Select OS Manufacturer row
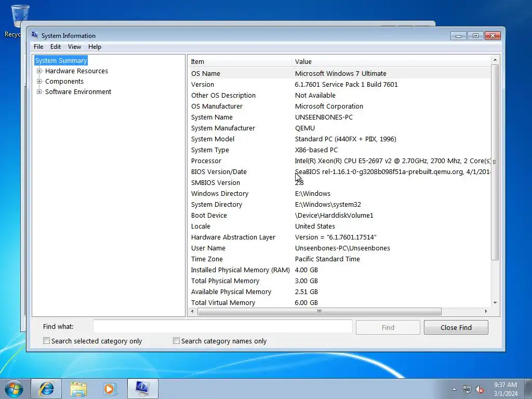 339,106
